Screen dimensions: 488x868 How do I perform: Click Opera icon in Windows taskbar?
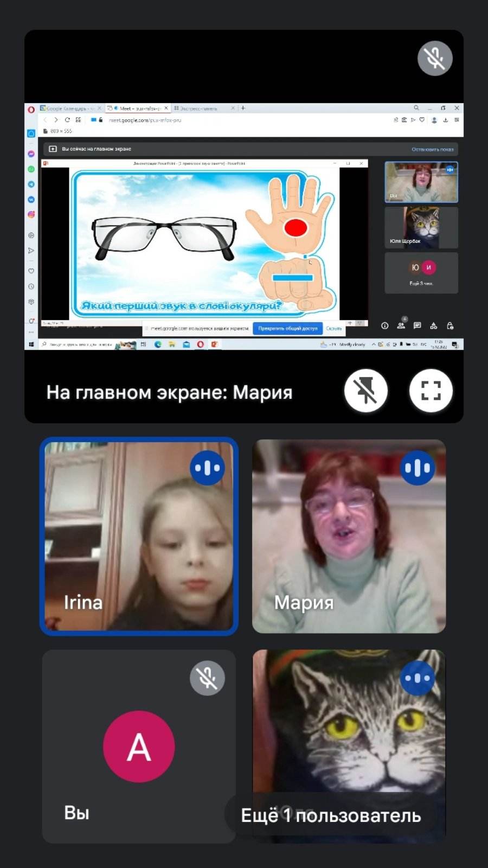click(x=200, y=344)
